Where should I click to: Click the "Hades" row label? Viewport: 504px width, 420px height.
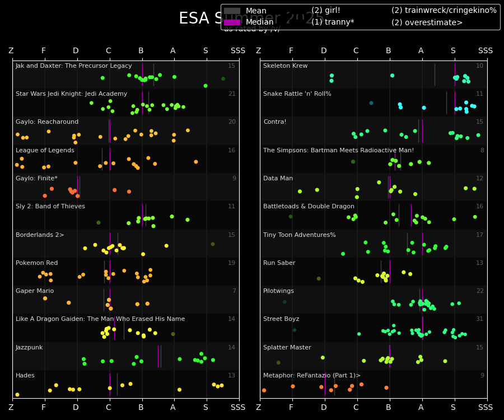25,375
